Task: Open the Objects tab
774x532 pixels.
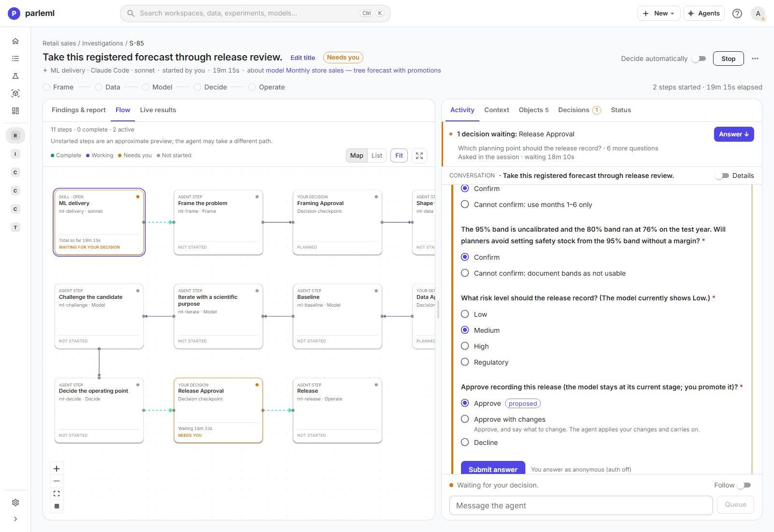Action: click(x=534, y=110)
